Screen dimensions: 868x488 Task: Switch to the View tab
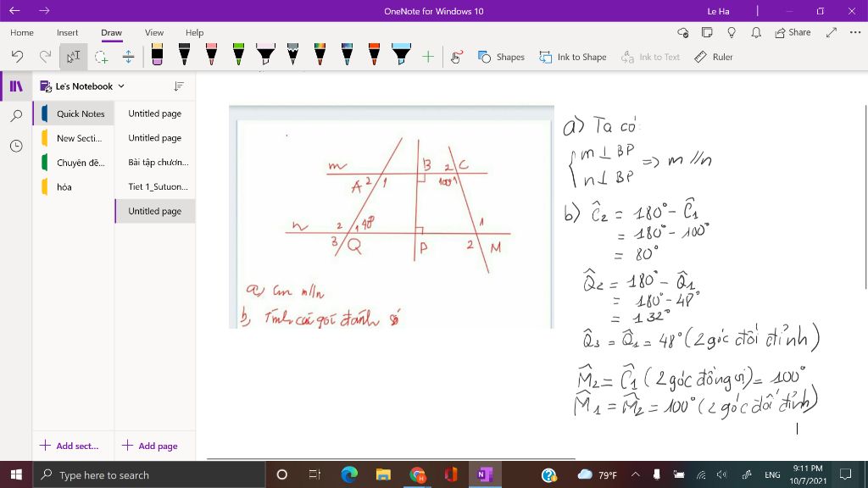pyautogui.click(x=154, y=33)
